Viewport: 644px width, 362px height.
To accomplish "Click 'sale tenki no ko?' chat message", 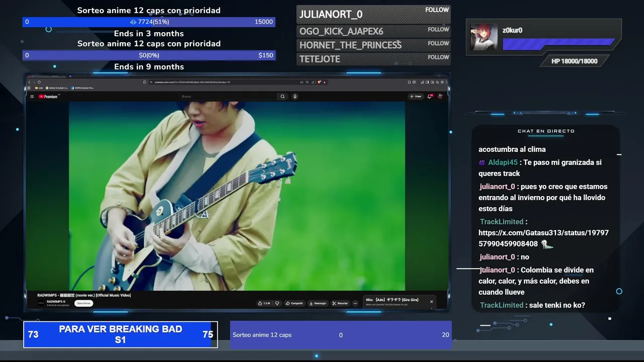I will tap(557, 305).
